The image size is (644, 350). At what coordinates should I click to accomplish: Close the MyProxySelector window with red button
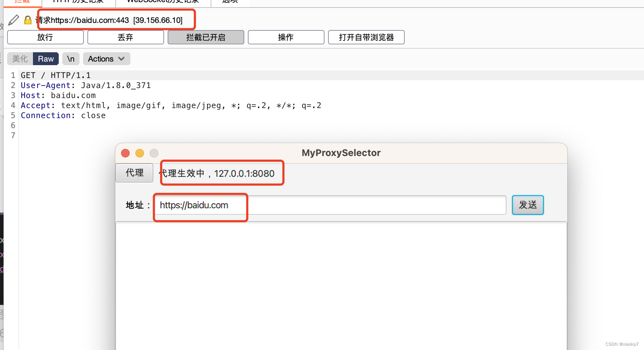(x=125, y=153)
